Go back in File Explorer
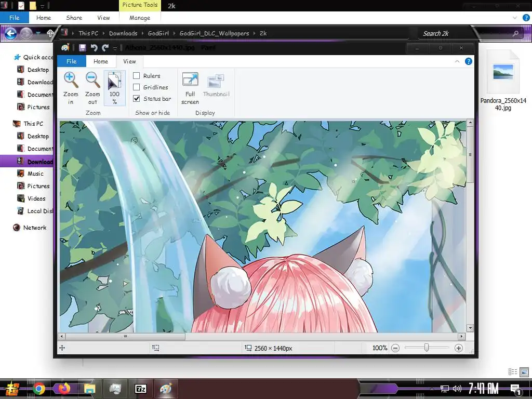 tap(10, 33)
